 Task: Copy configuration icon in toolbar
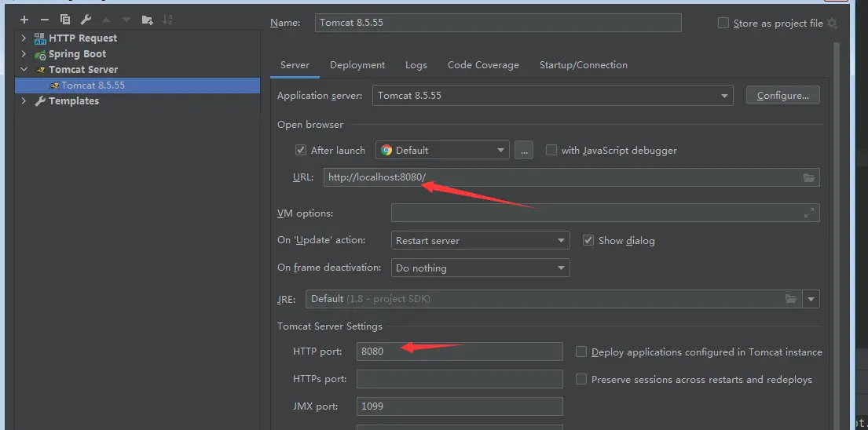(x=65, y=20)
